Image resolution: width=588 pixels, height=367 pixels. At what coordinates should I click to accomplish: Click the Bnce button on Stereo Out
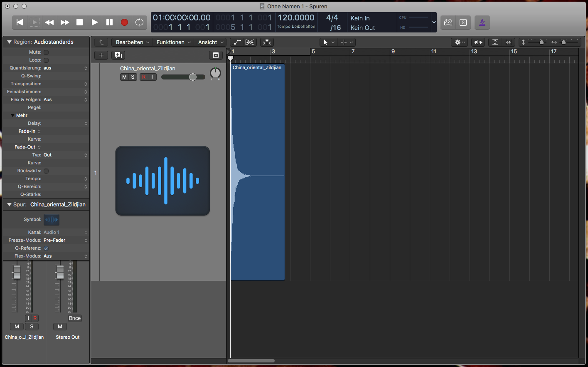click(x=75, y=318)
